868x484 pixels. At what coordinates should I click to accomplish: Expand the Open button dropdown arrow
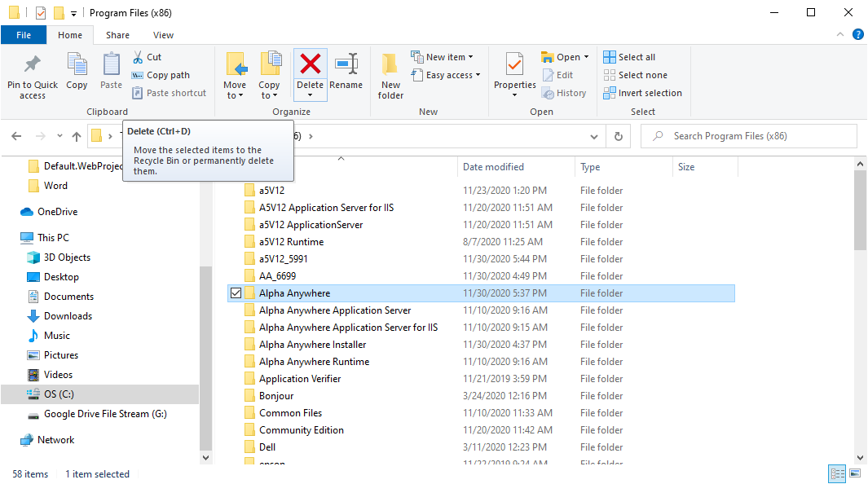586,57
